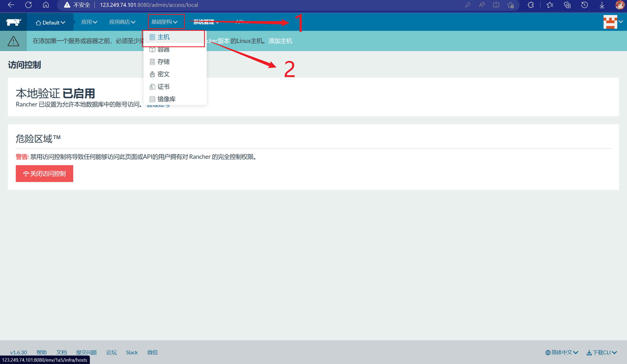This screenshot has width=627, height=364.
Task: Open the 应用商店 dropdown menu
Action: tap(122, 22)
